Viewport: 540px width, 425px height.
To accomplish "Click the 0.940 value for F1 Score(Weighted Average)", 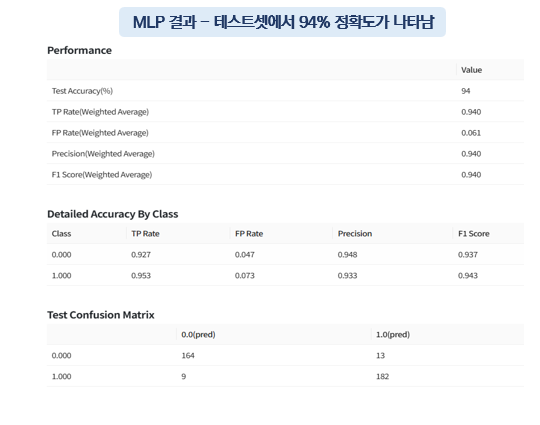I will pyautogui.click(x=471, y=175).
